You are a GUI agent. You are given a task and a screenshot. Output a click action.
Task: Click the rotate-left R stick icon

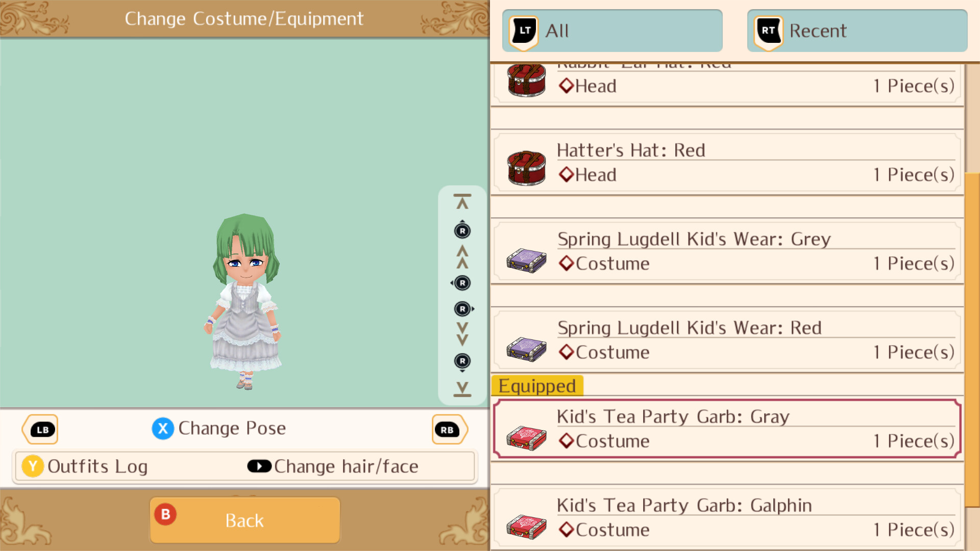[461, 283]
